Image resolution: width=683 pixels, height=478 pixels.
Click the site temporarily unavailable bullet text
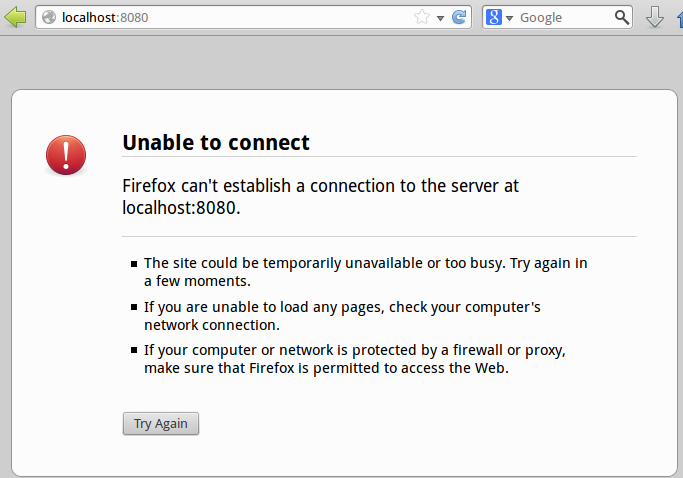coord(365,272)
